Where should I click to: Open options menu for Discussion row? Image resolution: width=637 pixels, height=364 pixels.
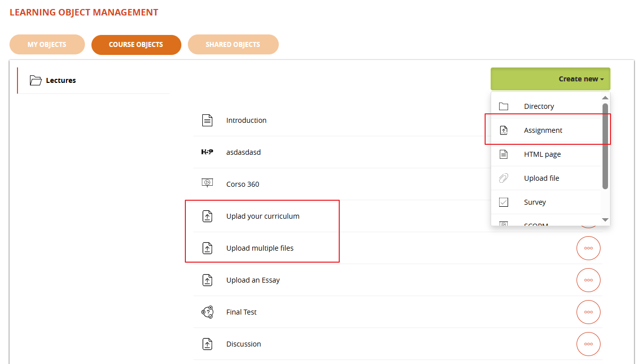tap(588, 344)
